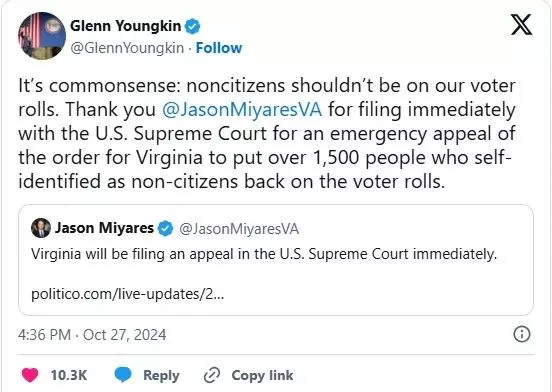Open the tweet info circle icon
Viewport: 552px width, 392px height.
522,334
